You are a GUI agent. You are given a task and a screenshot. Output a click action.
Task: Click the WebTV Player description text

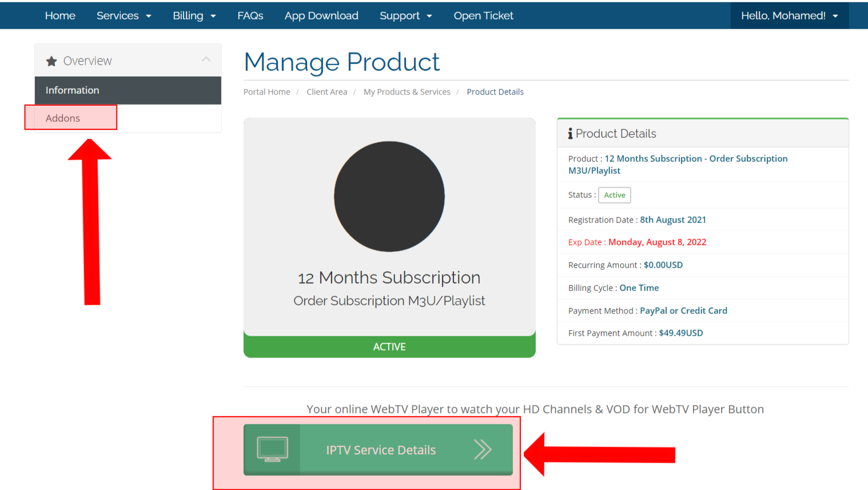[535, 409]
